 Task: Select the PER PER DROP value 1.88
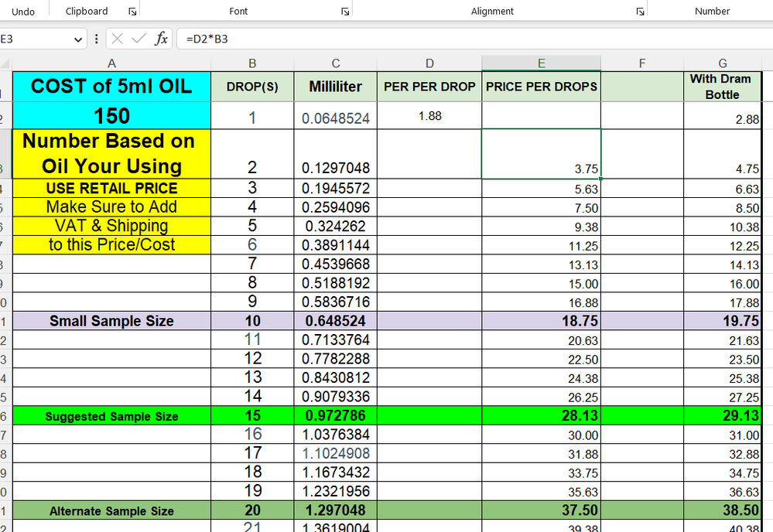(429, 116)
